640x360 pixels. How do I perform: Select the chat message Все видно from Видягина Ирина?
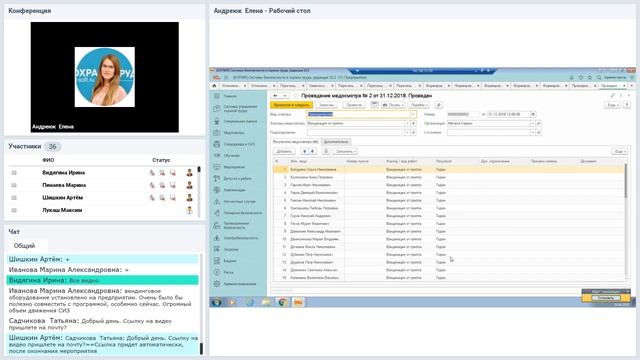click(102, 280)
